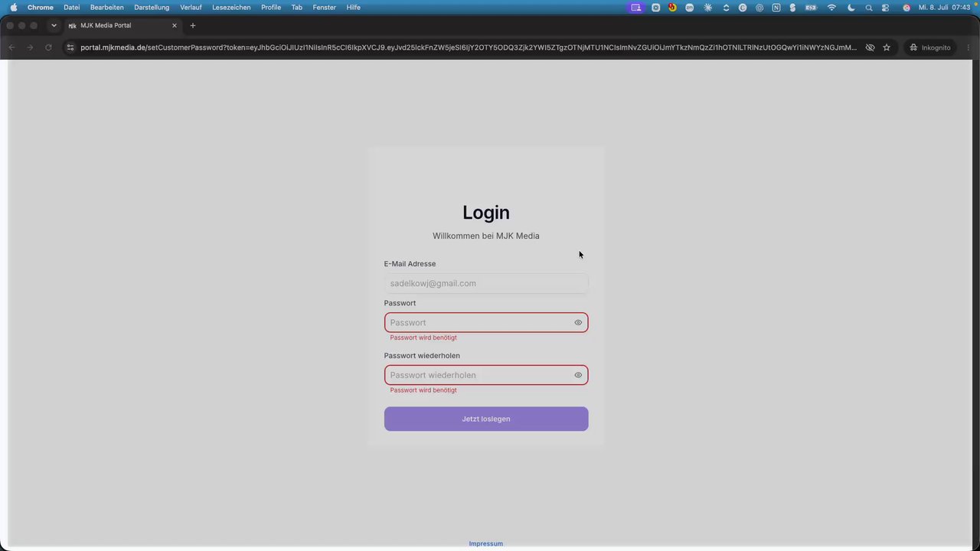Image resolution: width=980 pixels, height=551 pixels.
Task: Open the Notion icon in the menu bar
Action: click(x=776, y=8)
